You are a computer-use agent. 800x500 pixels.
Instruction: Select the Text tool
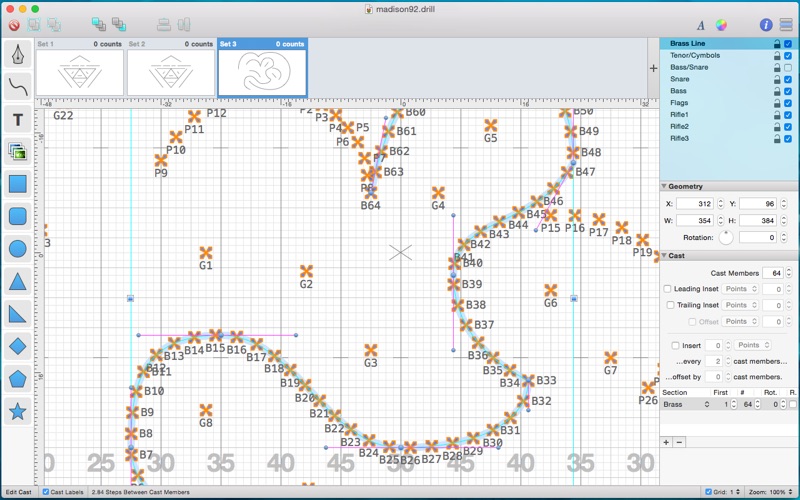pos(18,119)
